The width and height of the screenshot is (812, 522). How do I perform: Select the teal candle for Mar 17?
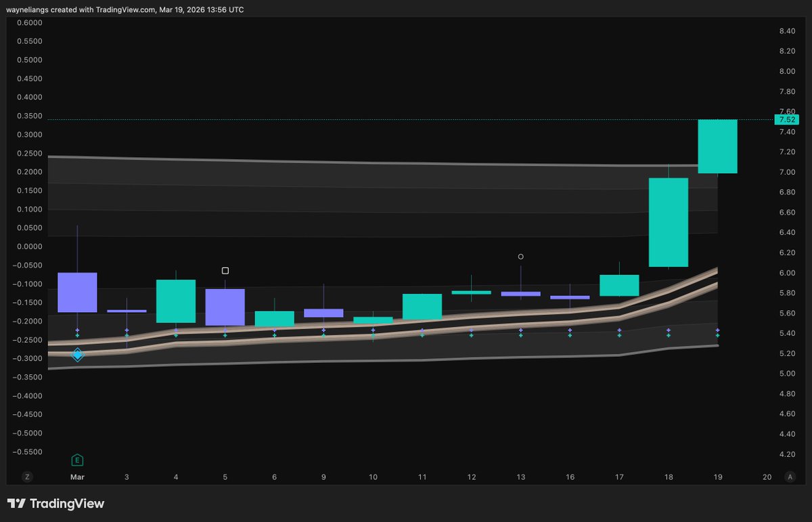pyautogui.click(x=619, y=285)
